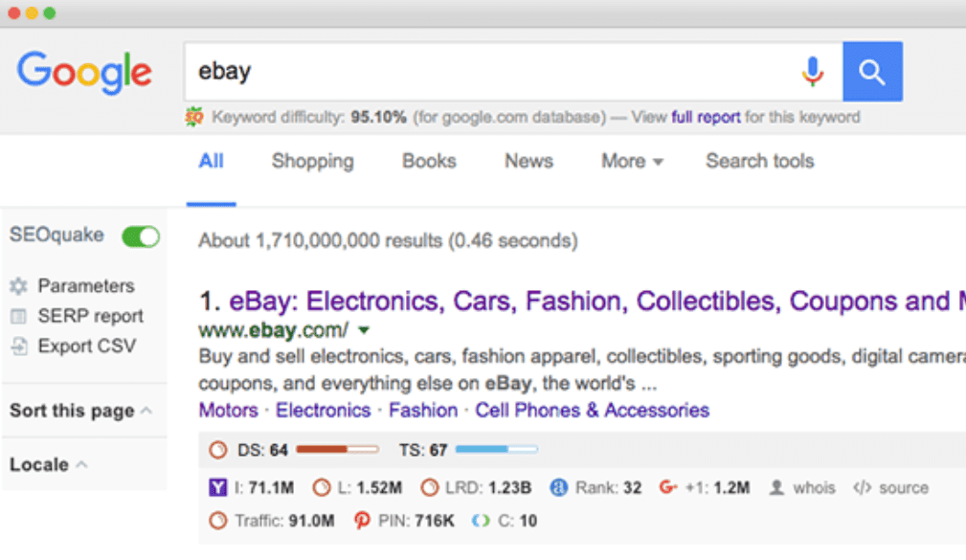The width and height of the screenshot is (966, 560).
Task: Click the microphone voice search icon
Action: point(812,72)
